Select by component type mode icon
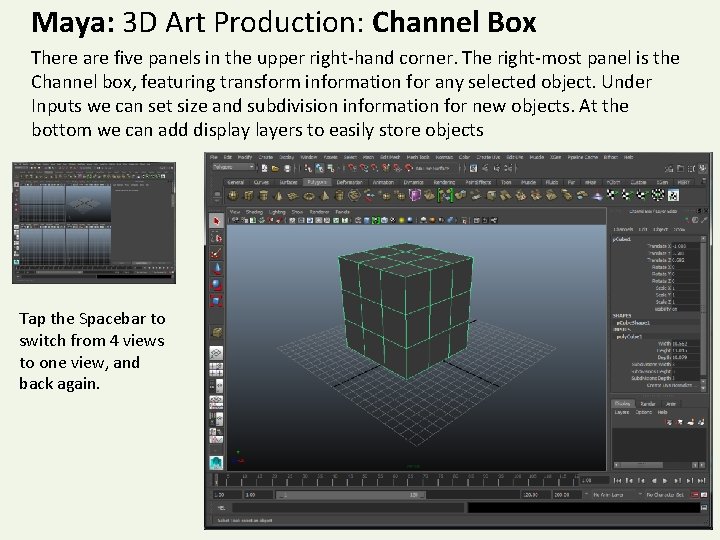 [331, 169]
